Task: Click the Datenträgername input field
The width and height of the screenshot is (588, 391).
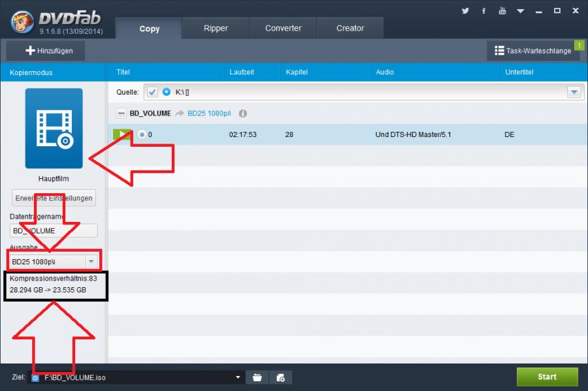Action: click(x=54, y=230)
